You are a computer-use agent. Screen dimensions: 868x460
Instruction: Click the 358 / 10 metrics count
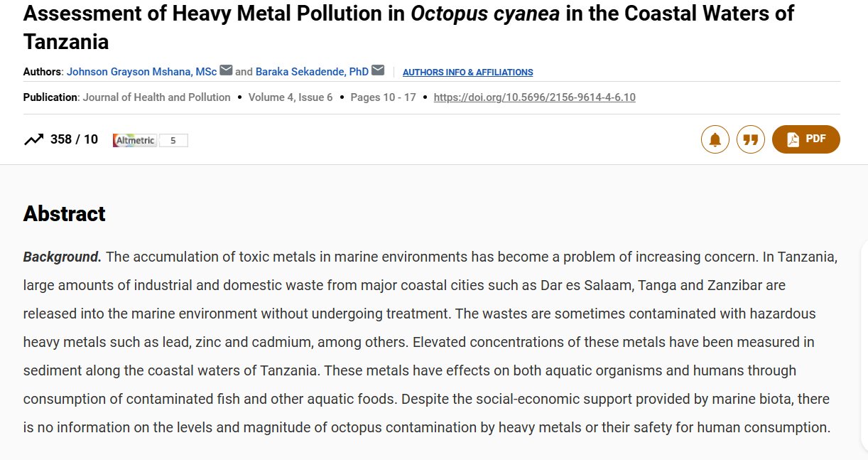tap(74, 139)
